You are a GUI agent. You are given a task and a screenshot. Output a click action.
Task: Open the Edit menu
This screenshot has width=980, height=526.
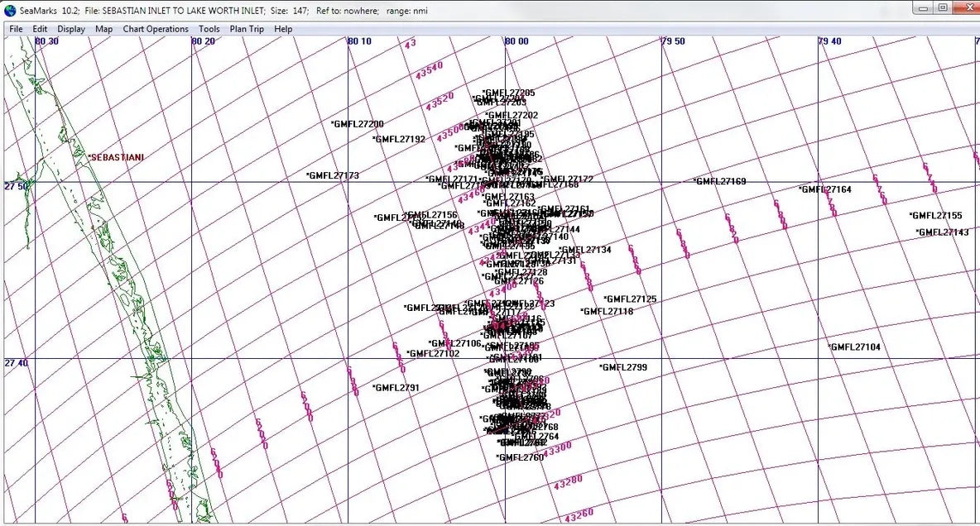pyautogui.click(x=40, y=29)
